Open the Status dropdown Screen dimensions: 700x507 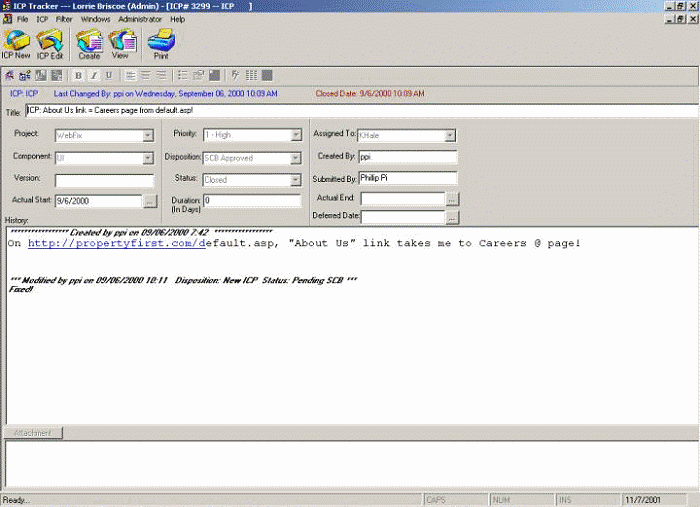(295, 181)
